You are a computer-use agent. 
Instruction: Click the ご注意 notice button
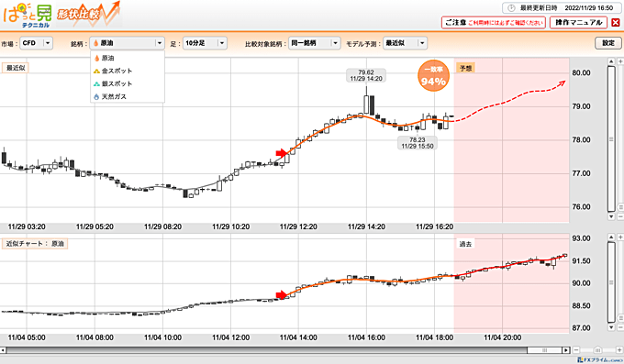coord(495,22)
